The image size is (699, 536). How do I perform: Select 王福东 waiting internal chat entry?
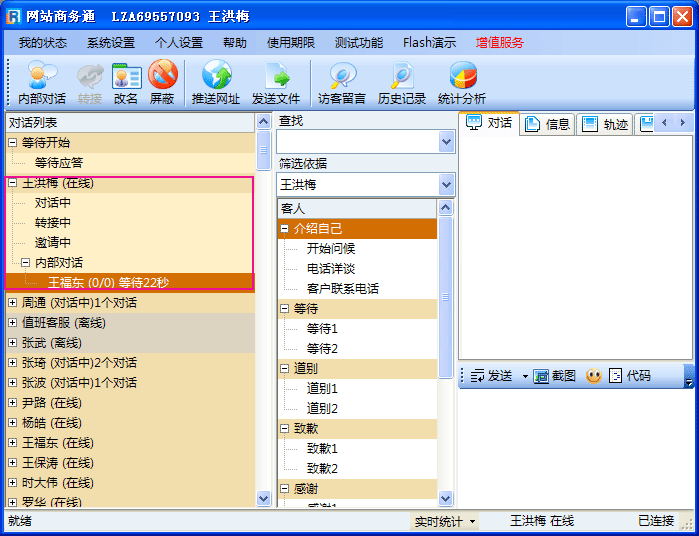tap(108, 283)
